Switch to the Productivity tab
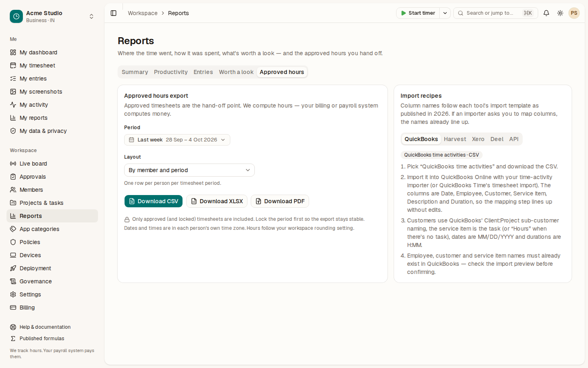Image resolution: width=588 pixels, height=368 pixels. (171, 72)
